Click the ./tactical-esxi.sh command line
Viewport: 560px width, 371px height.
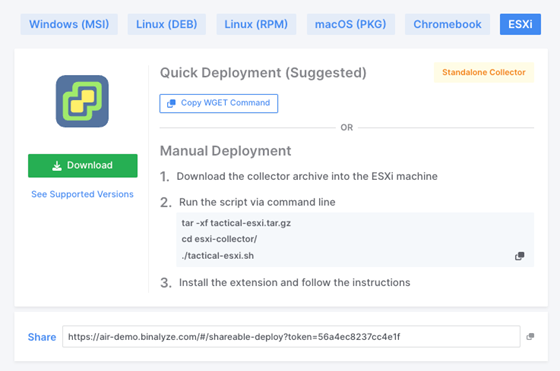(218, 256)
